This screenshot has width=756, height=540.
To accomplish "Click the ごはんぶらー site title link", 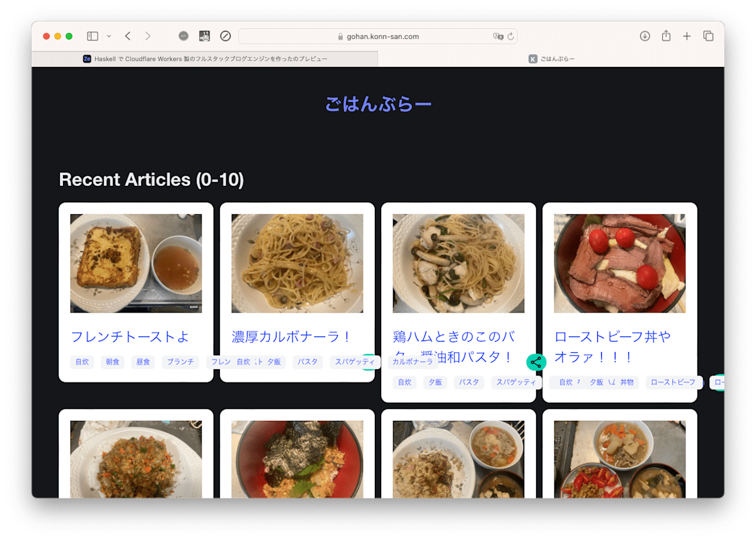I will (x=378, y=104).
